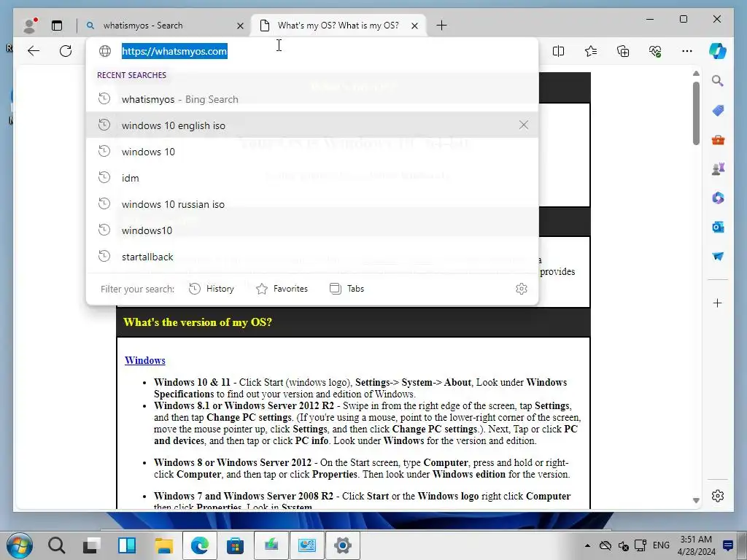Refresh the current page

tap(66, 51)
